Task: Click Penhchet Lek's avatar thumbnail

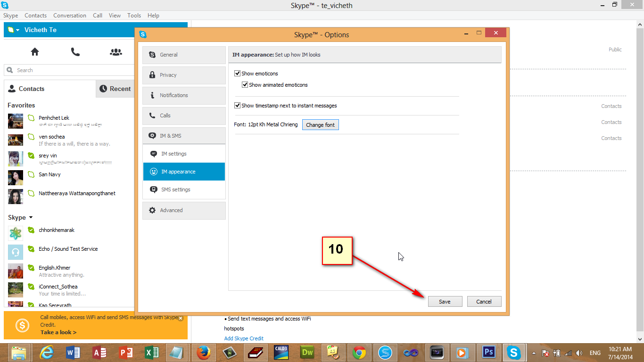Action: [x=16, y=121]
